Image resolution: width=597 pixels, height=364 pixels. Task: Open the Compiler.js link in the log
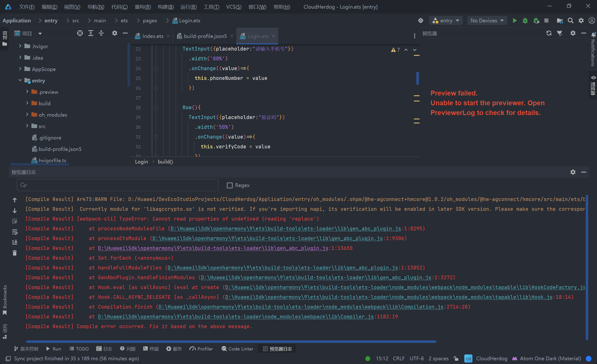coord(236,316)
